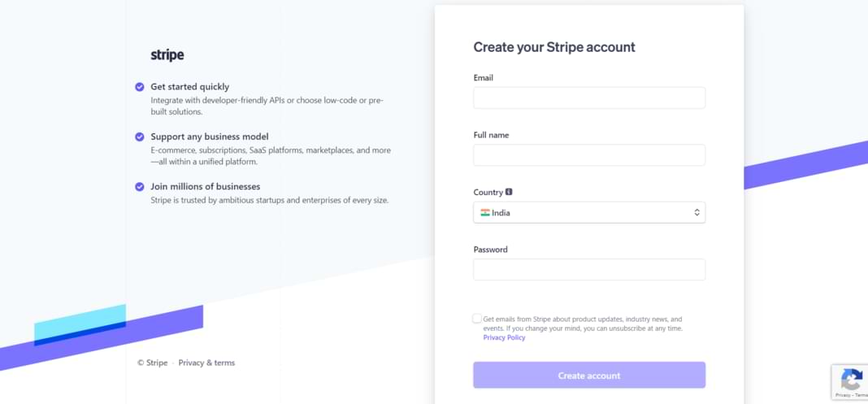The width and height of the screenshot is (868, 404).
Task: Focus the Password input field
Action: tap(589, 270)
